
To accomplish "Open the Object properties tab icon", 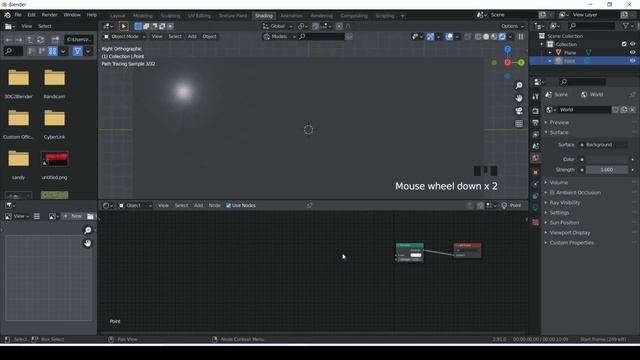I will point(536,172).
